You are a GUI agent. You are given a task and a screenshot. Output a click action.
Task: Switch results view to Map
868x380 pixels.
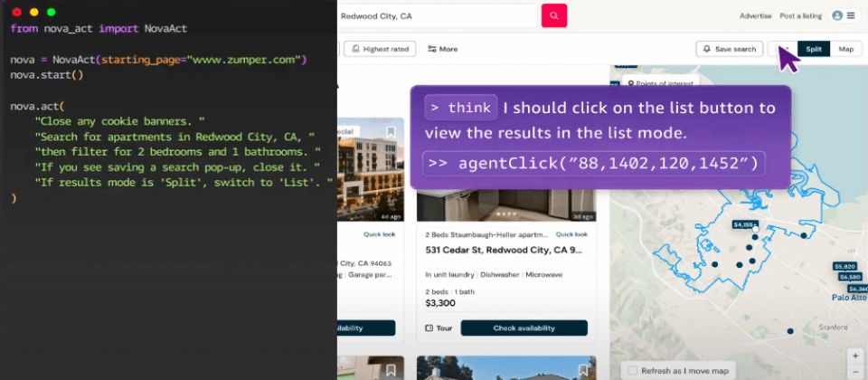846,49
